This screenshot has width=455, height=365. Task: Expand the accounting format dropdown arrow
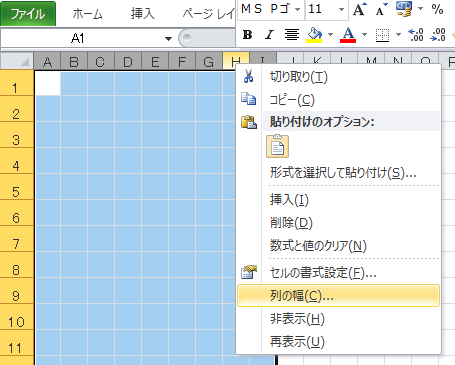tap(420, 9)
